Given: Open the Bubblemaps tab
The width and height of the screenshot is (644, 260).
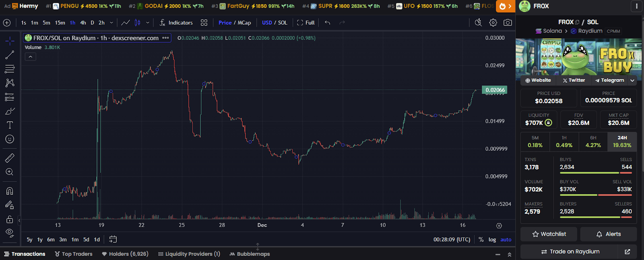Looking at the screenshot, I should pyautogui.click(x=250, y=254).
